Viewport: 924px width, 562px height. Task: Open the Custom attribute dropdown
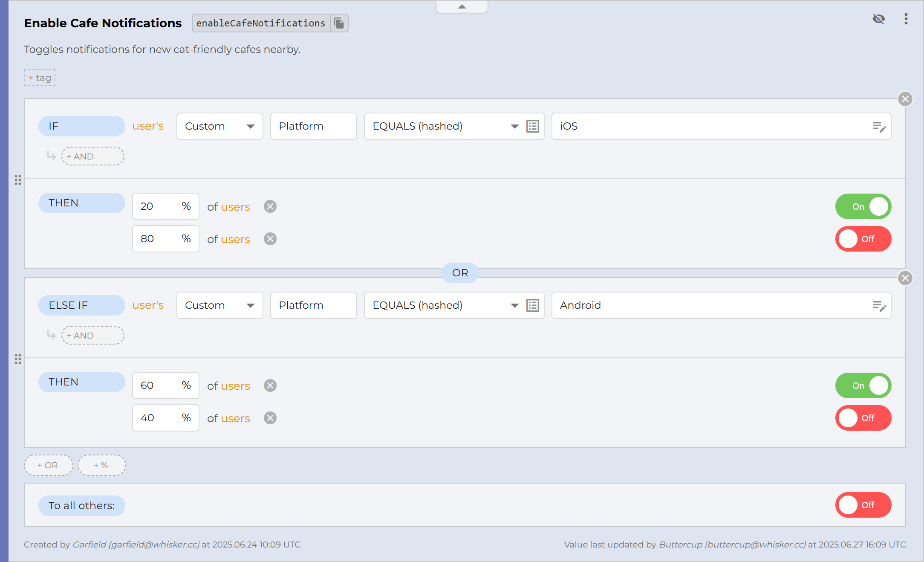tap(219, 126)
